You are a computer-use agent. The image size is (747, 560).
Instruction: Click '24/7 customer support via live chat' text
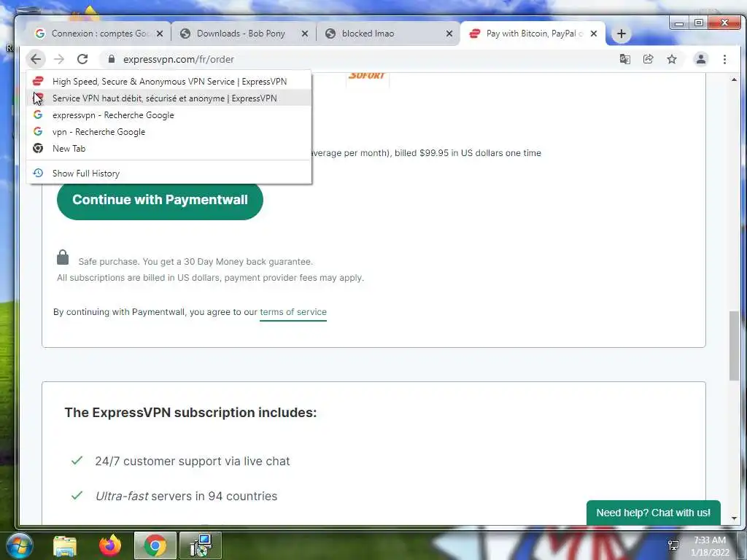point(193,461)
